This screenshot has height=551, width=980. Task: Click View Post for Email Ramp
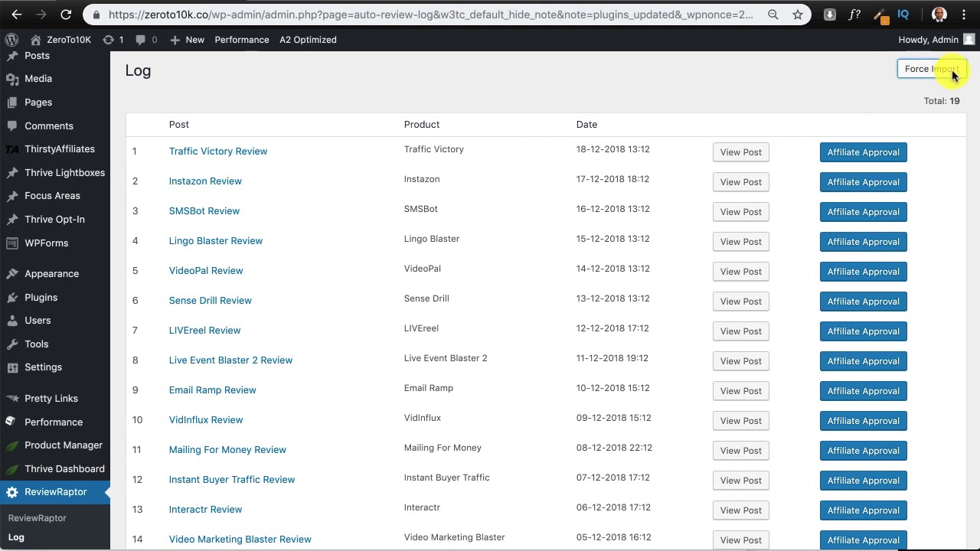pyautogui.click(x=741, y=391)
